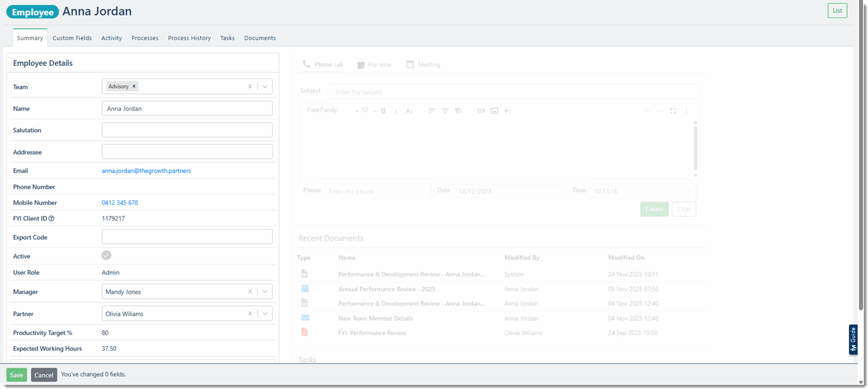
Task: Insert an image into the note
Action: (494, 110)
